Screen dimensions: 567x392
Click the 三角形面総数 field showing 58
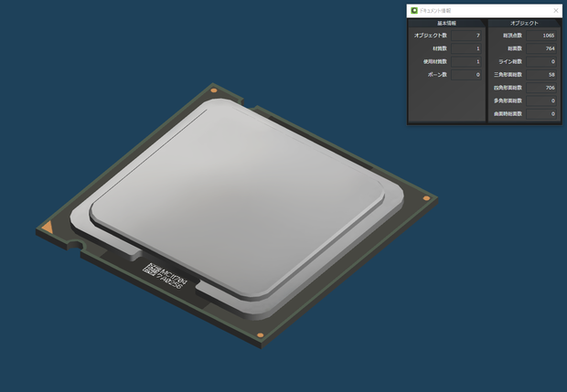coord(541,75)
